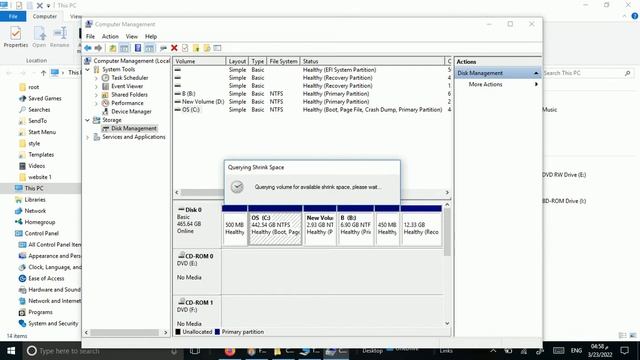The width and height of the screenshot is (640, 360).
Task: Expand the Event Viewer node
Action: point(96,87)
